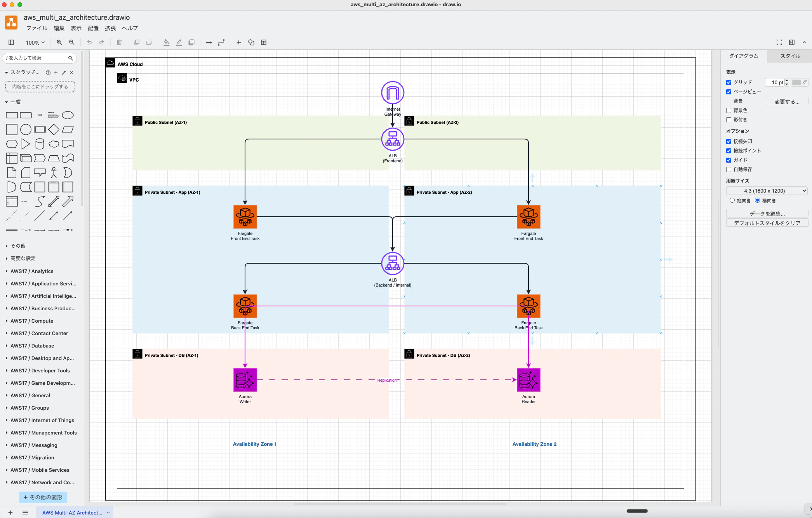Image resolution: width=812 pixels, height=518 pixels.
Task: Expand the AWS17 / Compute shape category
Action: pos(32,321)
